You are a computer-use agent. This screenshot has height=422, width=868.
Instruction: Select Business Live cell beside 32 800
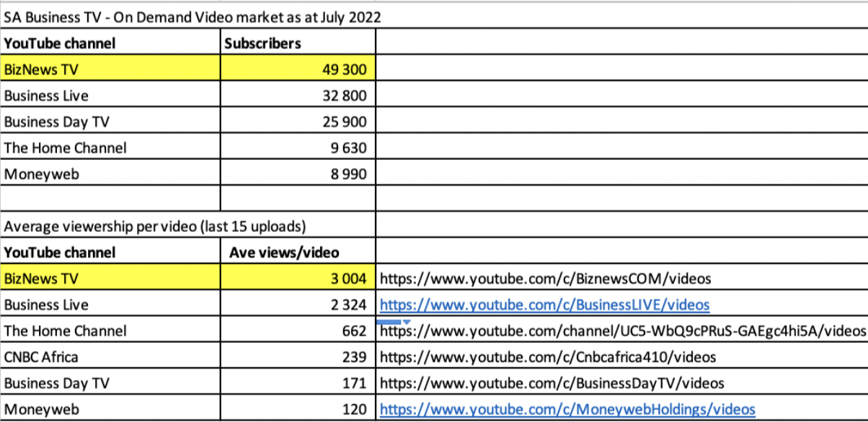coord(110,96)
